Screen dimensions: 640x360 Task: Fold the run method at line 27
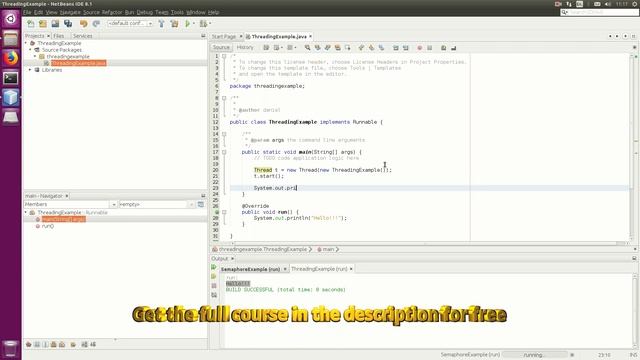[x=224, y=212]
